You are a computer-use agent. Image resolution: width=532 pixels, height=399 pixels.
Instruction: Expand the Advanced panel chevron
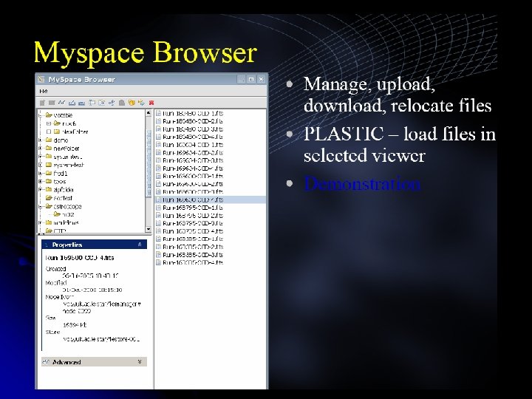pyautogui.click(x=140, y=362)
